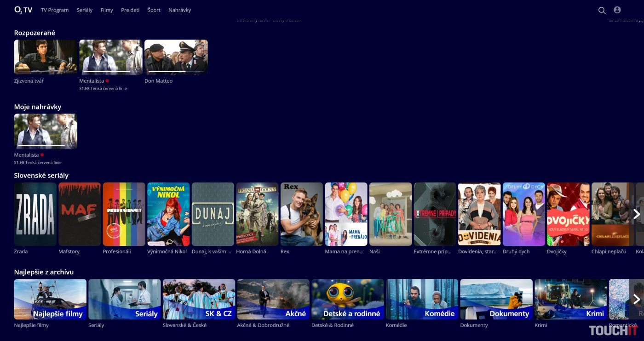Click the Dokumenty category link text
This screenshot has width=644, height=341.
[474, 325]
